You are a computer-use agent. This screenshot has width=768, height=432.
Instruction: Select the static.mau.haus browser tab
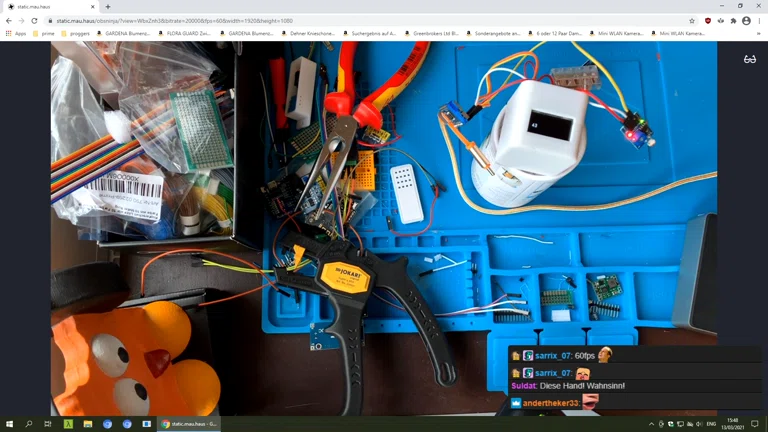pos(45,6)
